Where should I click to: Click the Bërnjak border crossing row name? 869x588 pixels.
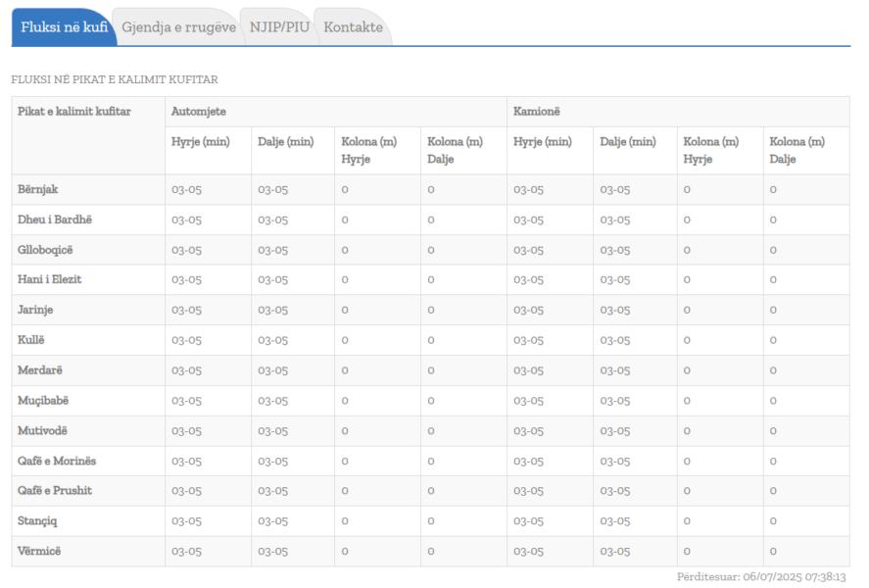point(37,189)
